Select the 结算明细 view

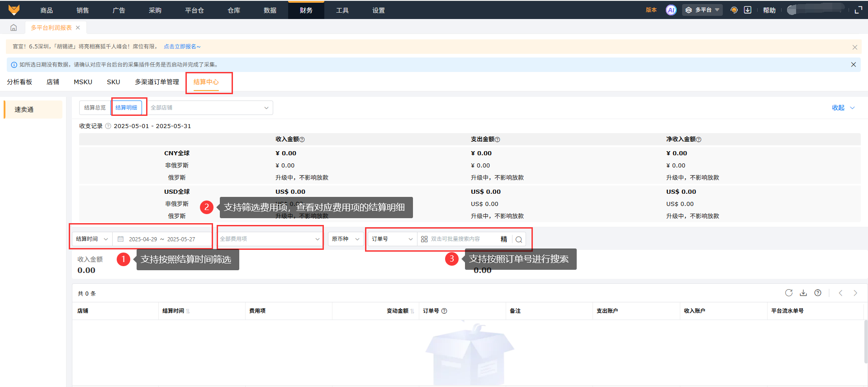[126, 108]
